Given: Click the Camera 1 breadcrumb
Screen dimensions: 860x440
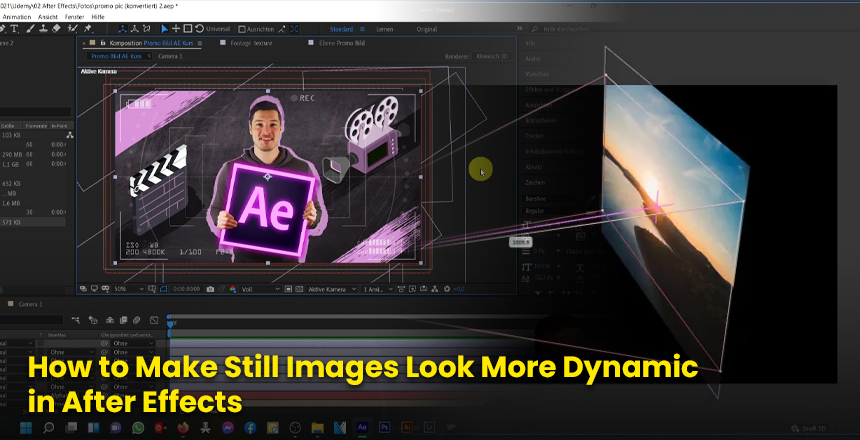Looking at the screenshot, I should (170, 56).
